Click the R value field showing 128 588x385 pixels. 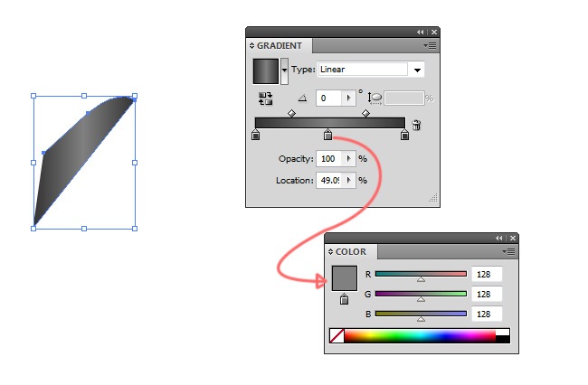[487, 275]
